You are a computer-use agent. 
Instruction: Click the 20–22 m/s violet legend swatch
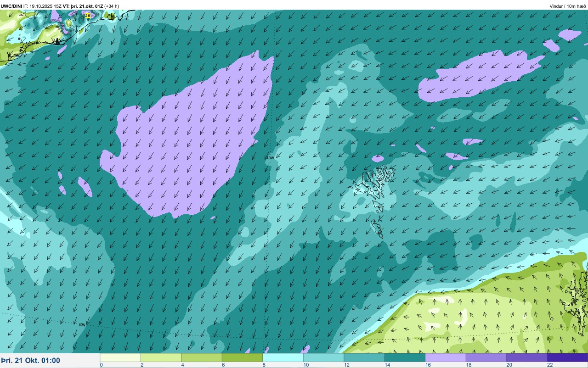pos(527,357)
